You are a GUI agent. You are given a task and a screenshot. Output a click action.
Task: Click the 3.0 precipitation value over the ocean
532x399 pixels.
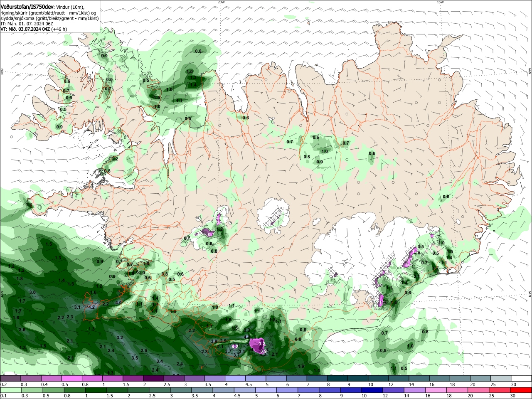click(32, 293)
